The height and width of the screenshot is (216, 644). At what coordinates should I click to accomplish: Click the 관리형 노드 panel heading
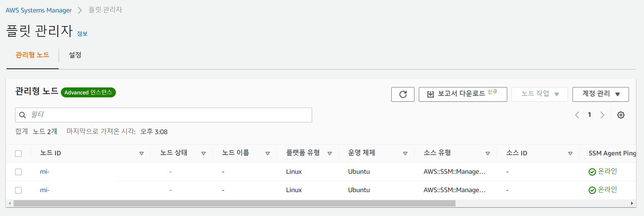[37, 91]
